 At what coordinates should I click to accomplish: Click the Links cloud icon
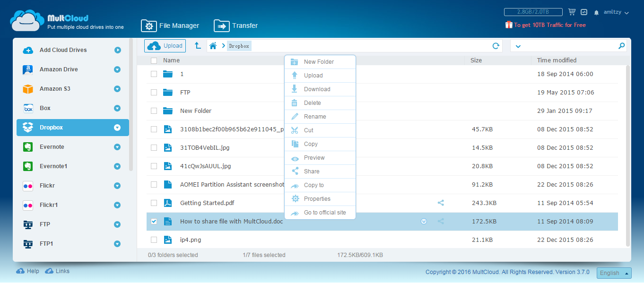click(x=49, y=271)
